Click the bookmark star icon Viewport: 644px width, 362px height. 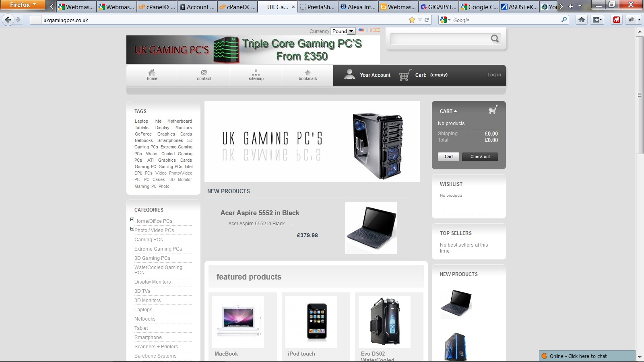click(308, 72)
